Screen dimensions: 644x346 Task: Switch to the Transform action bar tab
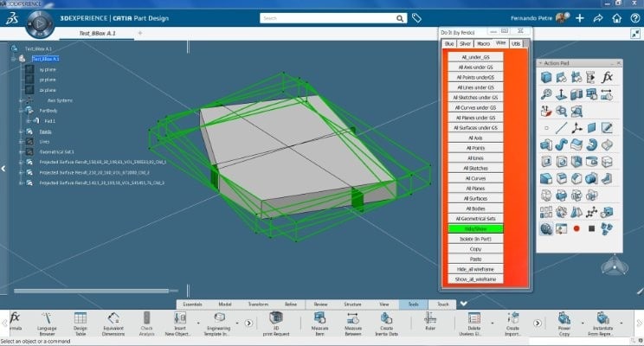(x=258, y=304)
